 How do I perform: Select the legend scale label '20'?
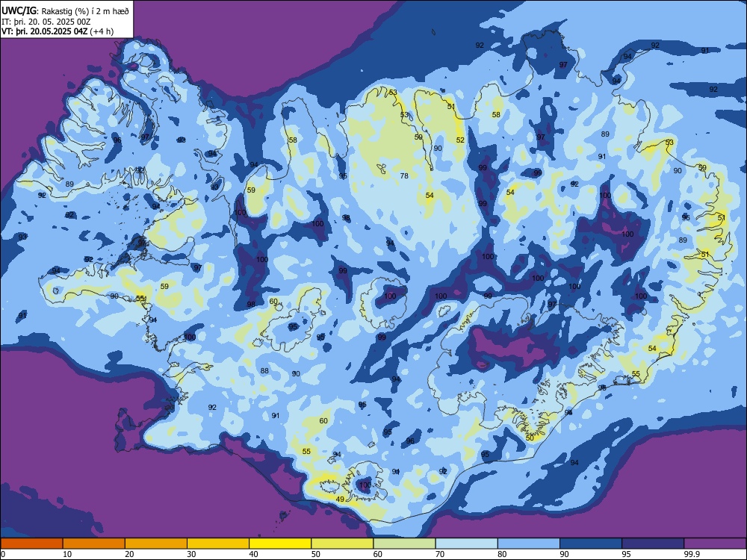pos(129,554)
